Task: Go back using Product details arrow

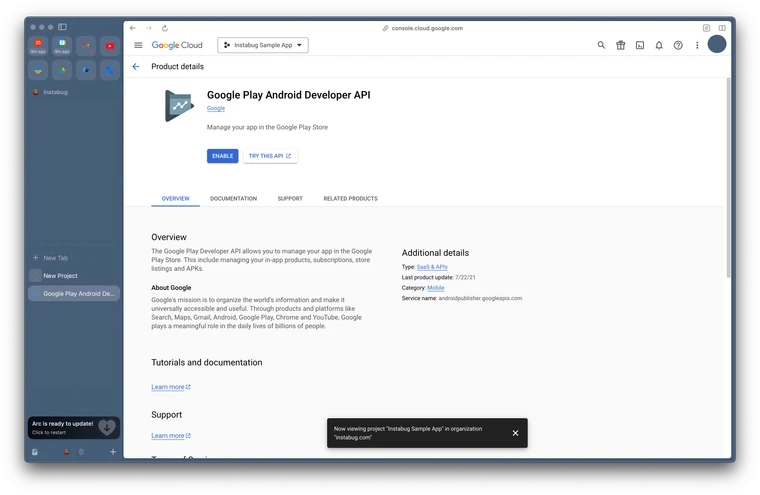Action: 136,67
